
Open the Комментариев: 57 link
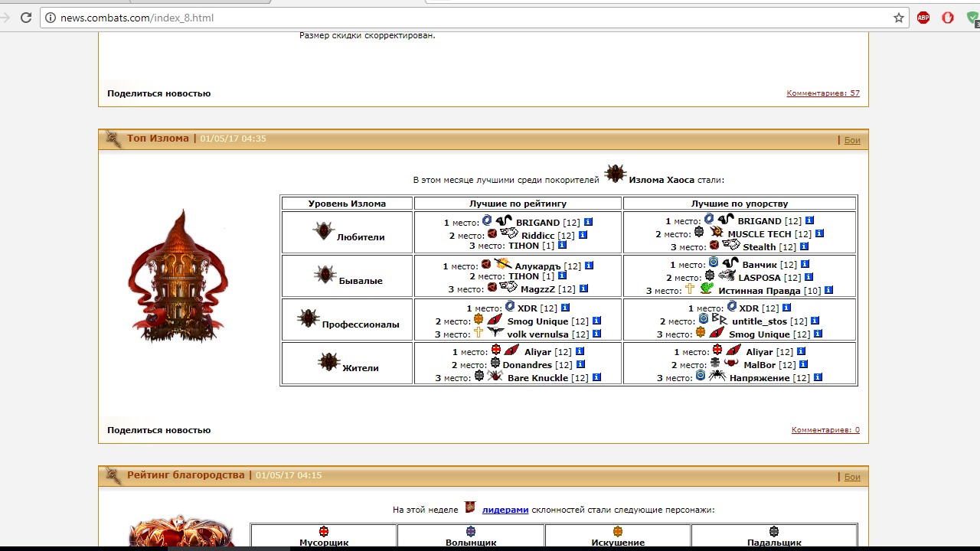pos(823,93)
